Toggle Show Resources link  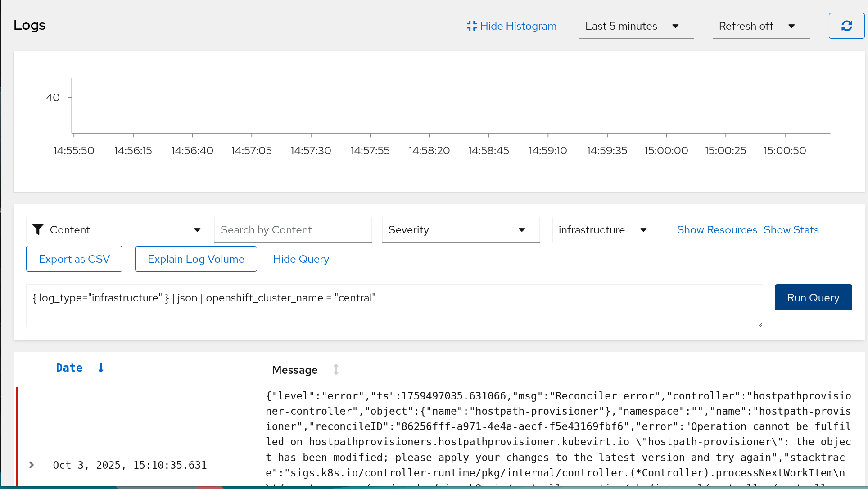coord(717,230)
